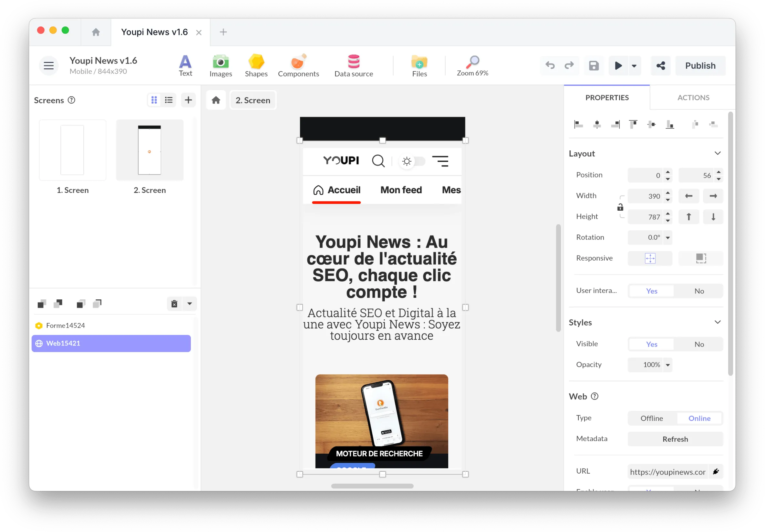Open the Data source tool
Screen dimensions: 765x532
click(x=354, y=65)
